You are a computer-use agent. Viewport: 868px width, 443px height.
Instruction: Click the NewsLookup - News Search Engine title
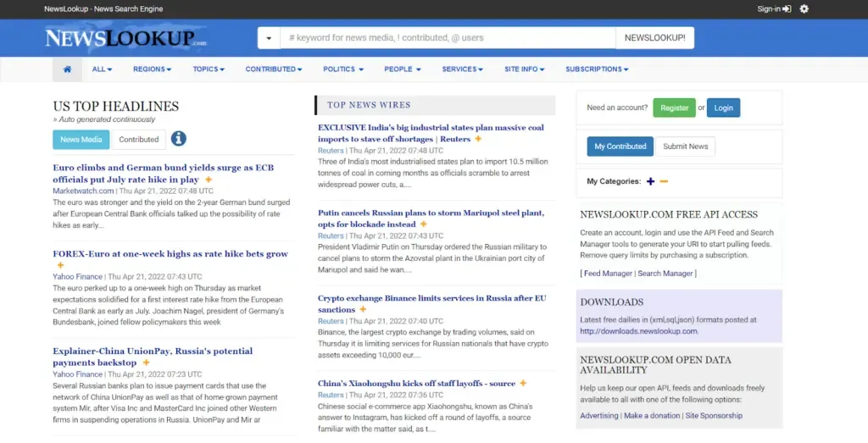(x=103, y=8)
